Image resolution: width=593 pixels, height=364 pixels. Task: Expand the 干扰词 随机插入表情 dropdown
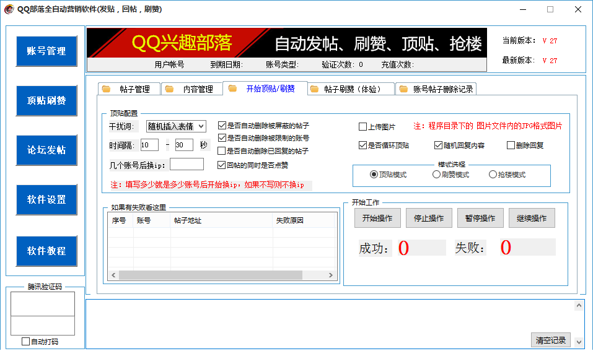coord(176,126)
